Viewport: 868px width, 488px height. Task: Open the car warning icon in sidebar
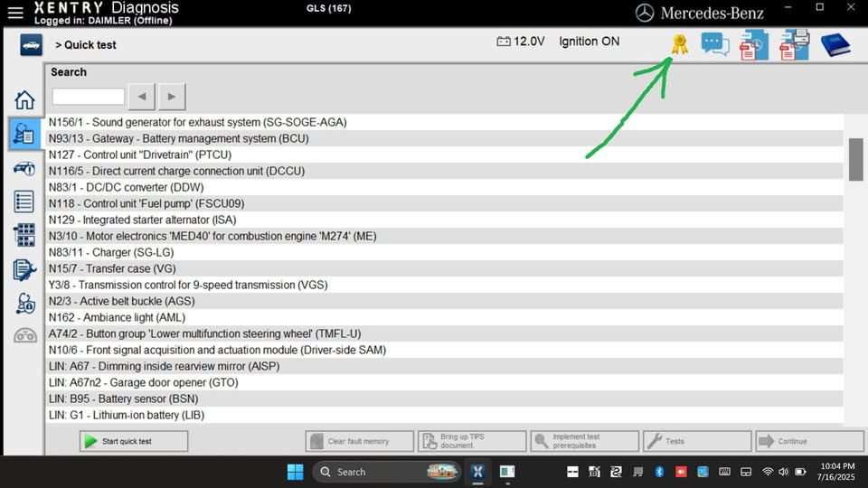pyautogui.click(x=24, y=168)
